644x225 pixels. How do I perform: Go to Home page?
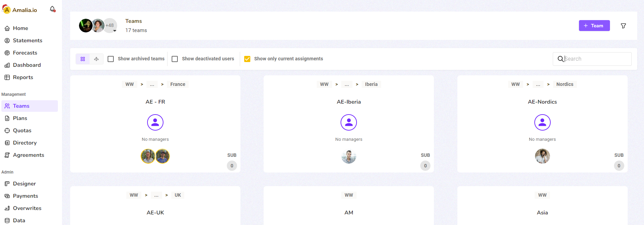30,28
